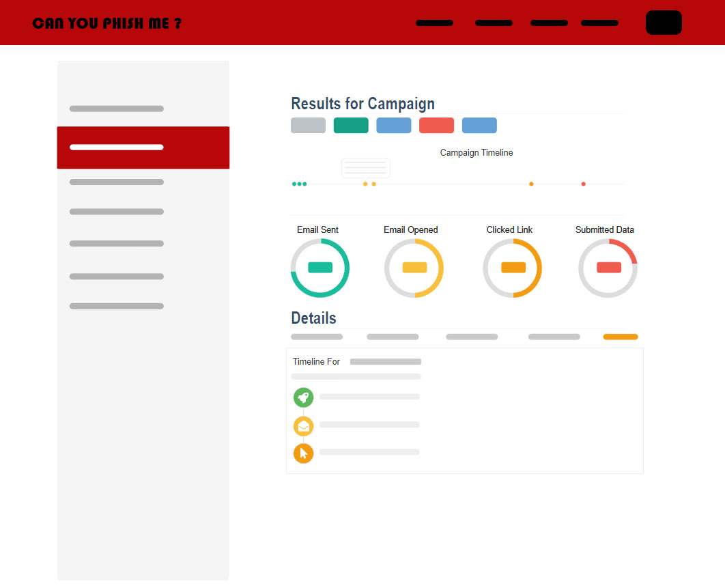Click the 'Timeline For' label
This screenshot has height=588, width=725.
click(316, 362)
